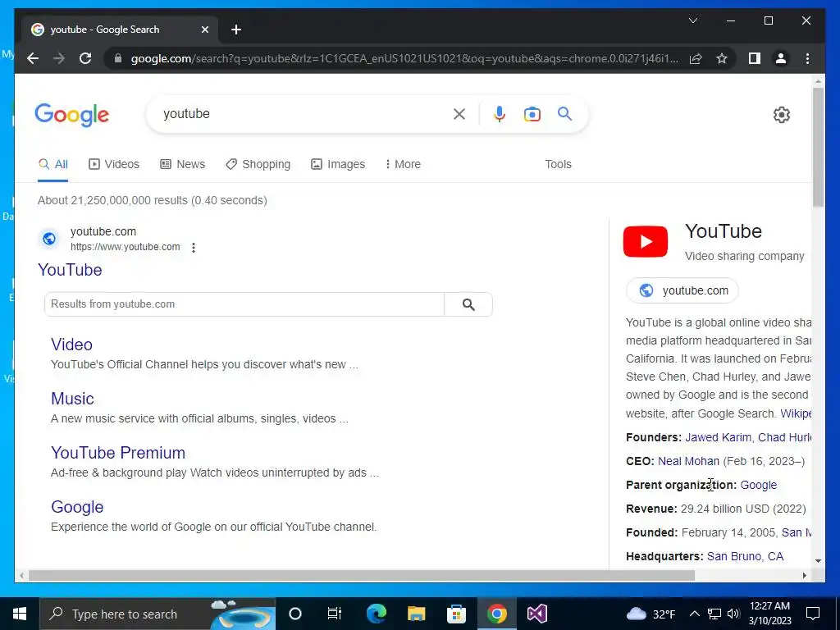Submit search with magnifier icon

(x=564, y=113)
